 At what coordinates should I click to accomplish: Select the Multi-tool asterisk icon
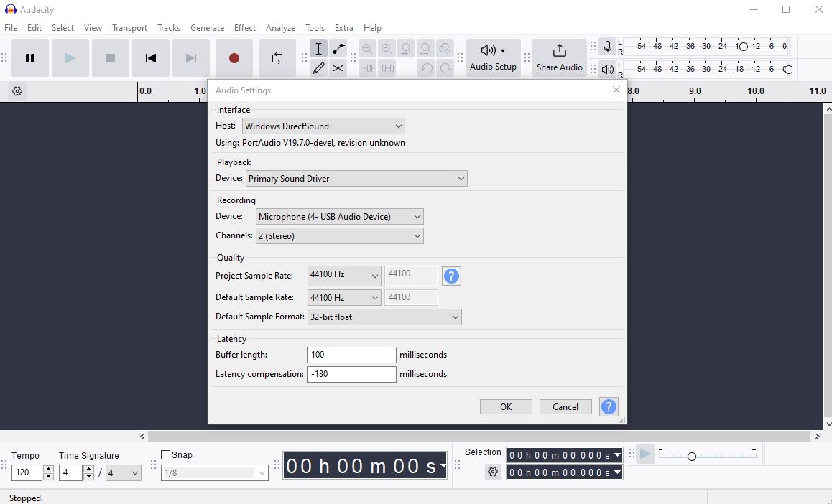[338, 68]
